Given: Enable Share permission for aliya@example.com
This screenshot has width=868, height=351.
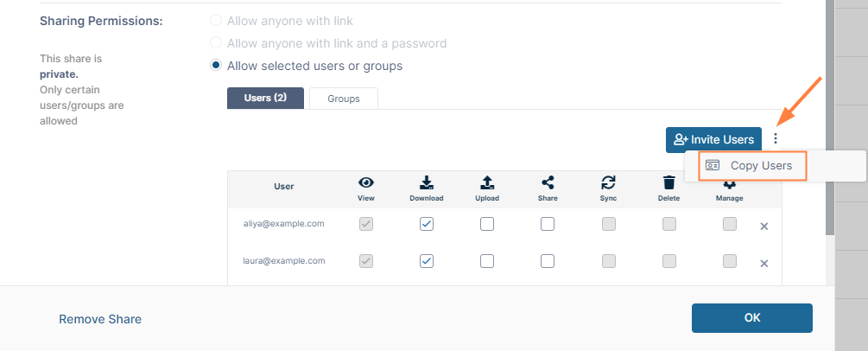Looking at the screenshot, I should coord(548,224).
